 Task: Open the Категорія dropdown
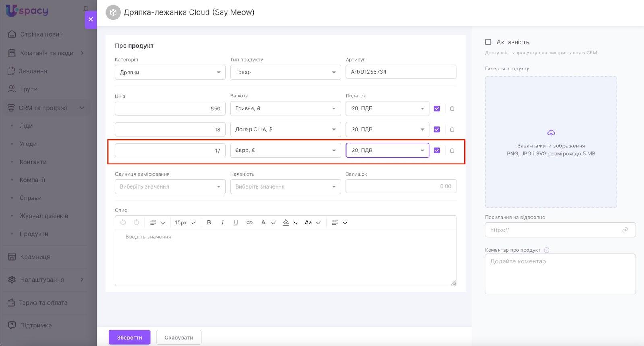[x=170, y=72]
